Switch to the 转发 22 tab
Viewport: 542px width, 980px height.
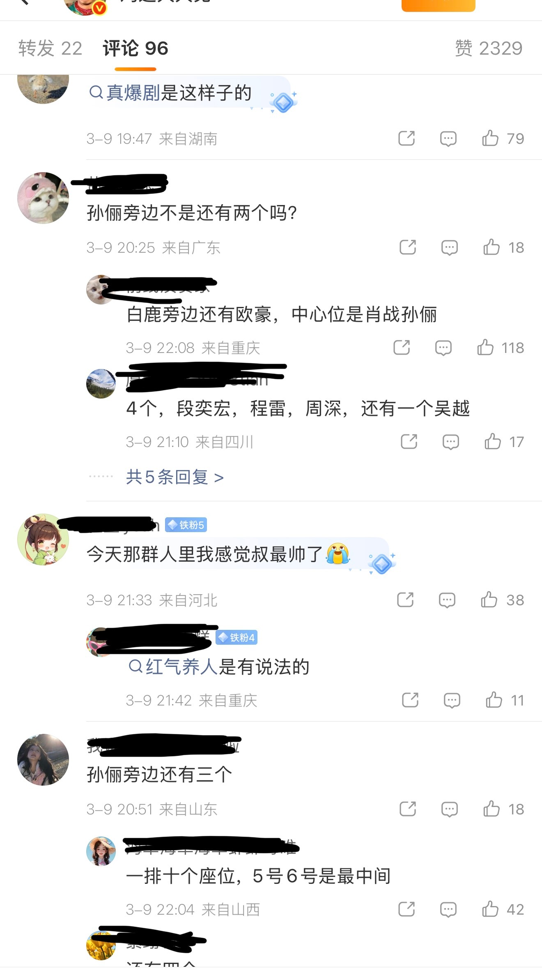50,48
